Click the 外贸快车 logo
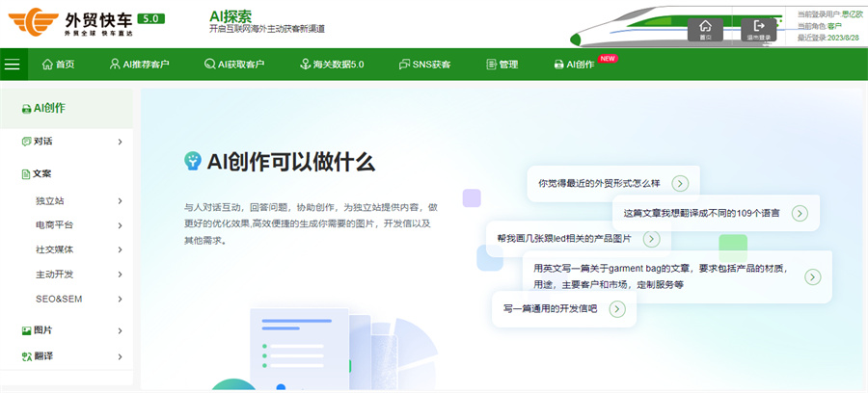The image size is (868, 393). (82, 21)
